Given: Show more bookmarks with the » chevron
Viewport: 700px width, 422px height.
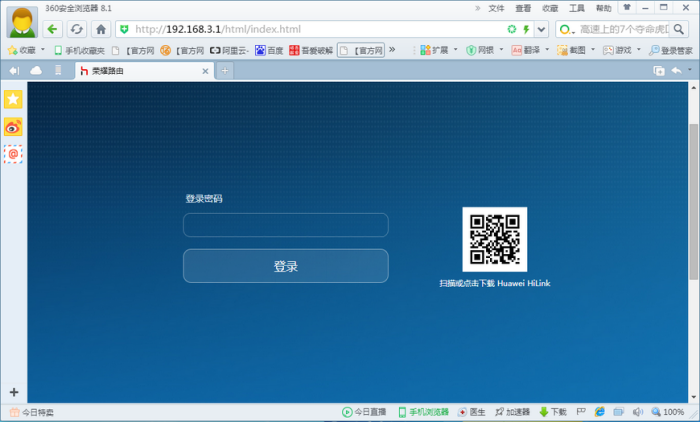Looking at the screenshot, I should [x=392, y=50].
